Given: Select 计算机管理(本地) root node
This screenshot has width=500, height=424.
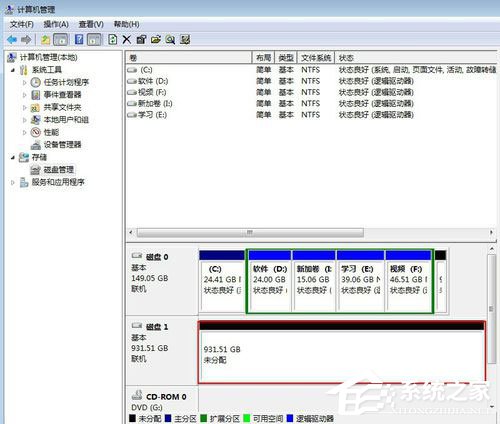Looking at the screenshot, I should (x=49, y=57).
